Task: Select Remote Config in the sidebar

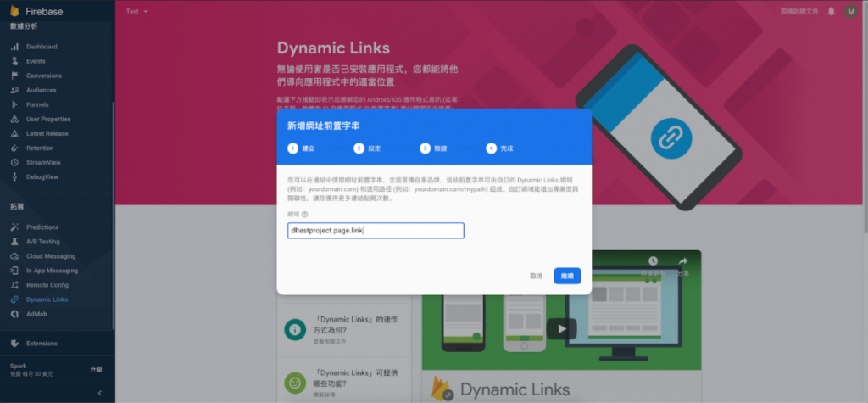Action: (x=47, y=285)
